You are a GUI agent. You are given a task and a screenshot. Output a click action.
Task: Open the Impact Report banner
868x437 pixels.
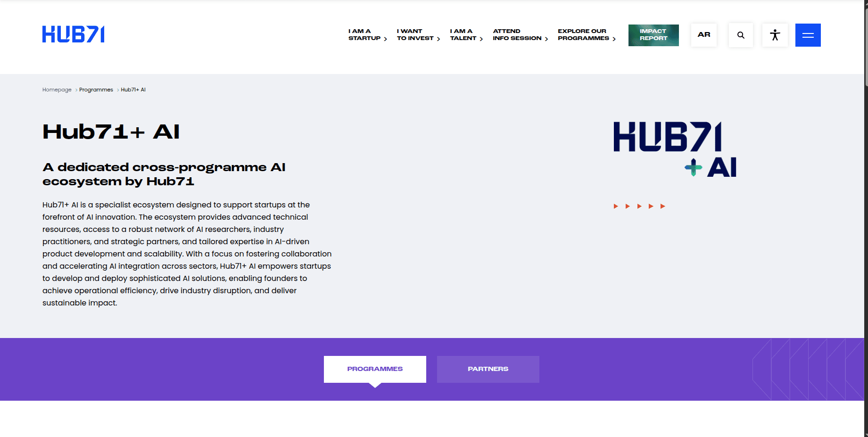[653, 35]
